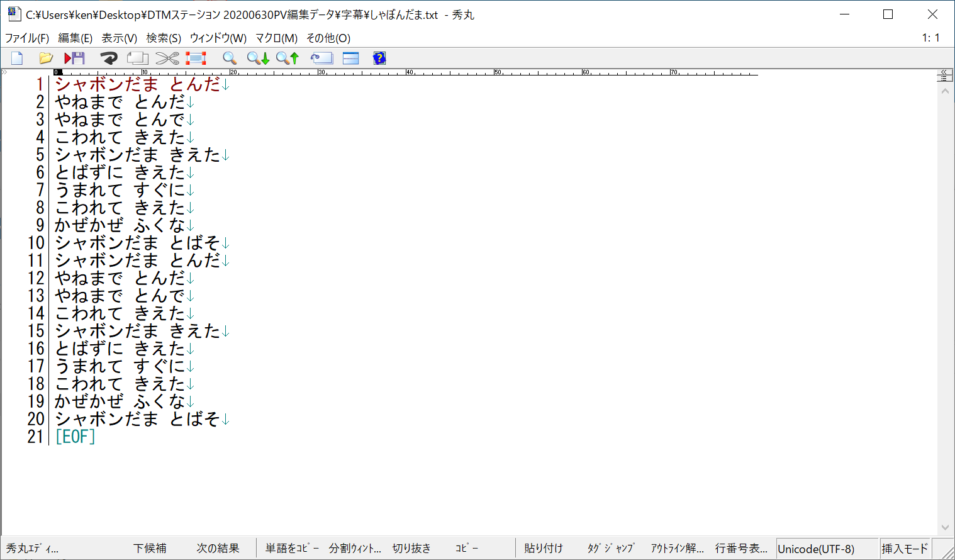Cut selection with the scissors icon
The image size is (955, 560).
[167, 59]
